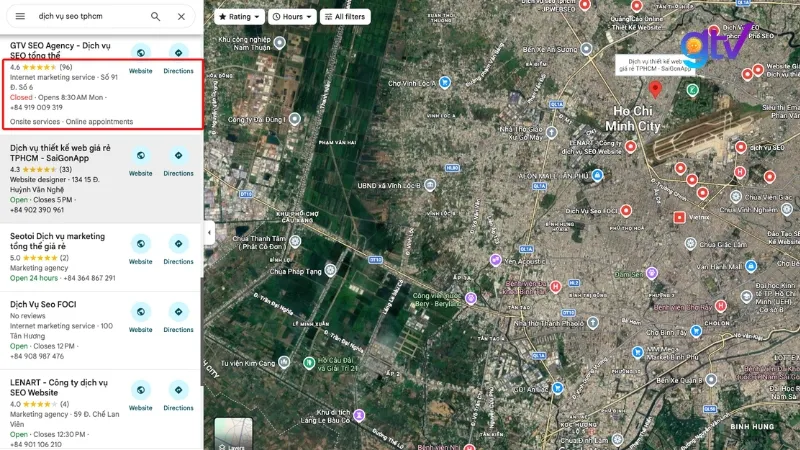The image size is (800, 450).
Task: Click the Vietnix square red marker
Action: (x=679, y=217)
